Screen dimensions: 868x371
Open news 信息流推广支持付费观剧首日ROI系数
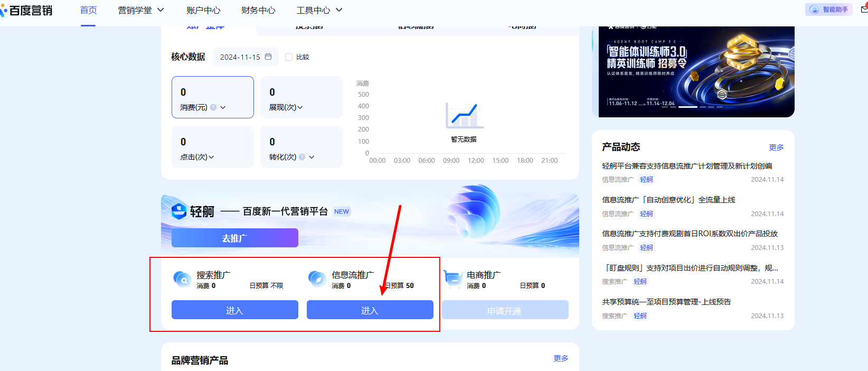[x=690, y=234]
